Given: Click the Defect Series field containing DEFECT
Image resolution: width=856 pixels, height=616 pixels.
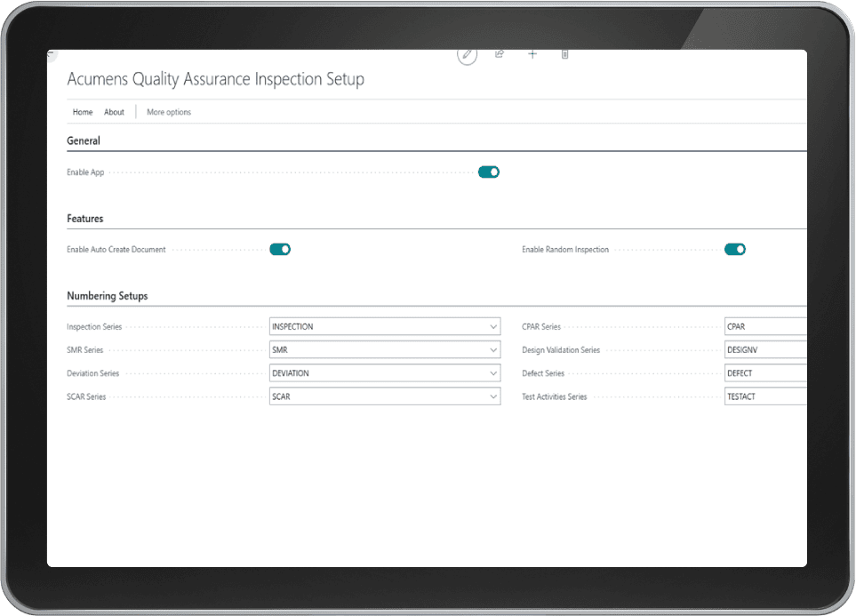Looking at the screenshot, I should click(765, 373).
